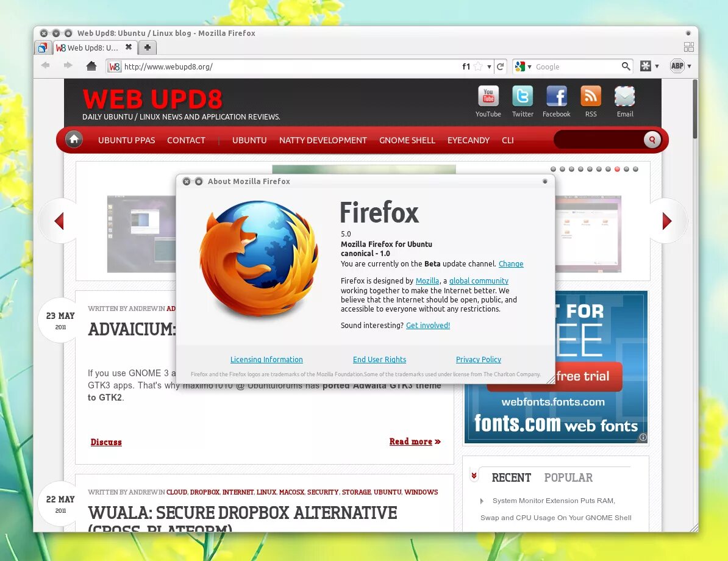Image resolution: width=728 pixels, height=561 pixels.
Task: Click the Read more link
Action: (x=415, y=441)
